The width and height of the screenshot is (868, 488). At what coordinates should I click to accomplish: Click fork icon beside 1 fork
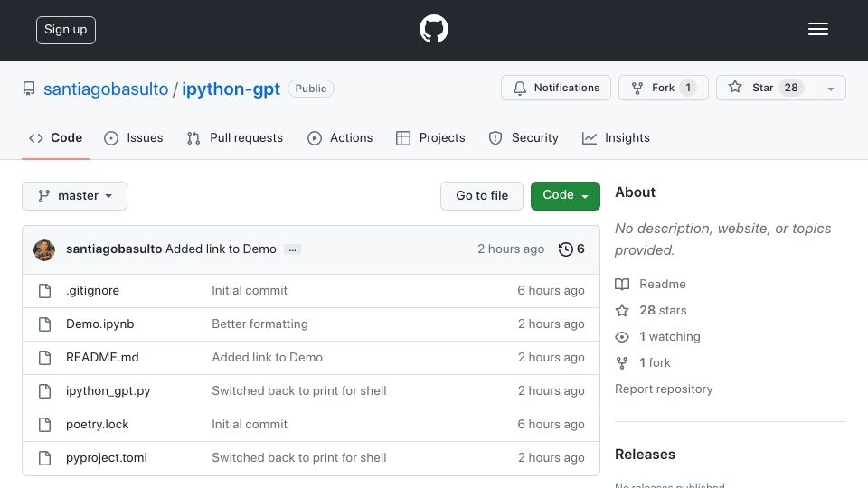pyautogui.click(x=622, y=363)
